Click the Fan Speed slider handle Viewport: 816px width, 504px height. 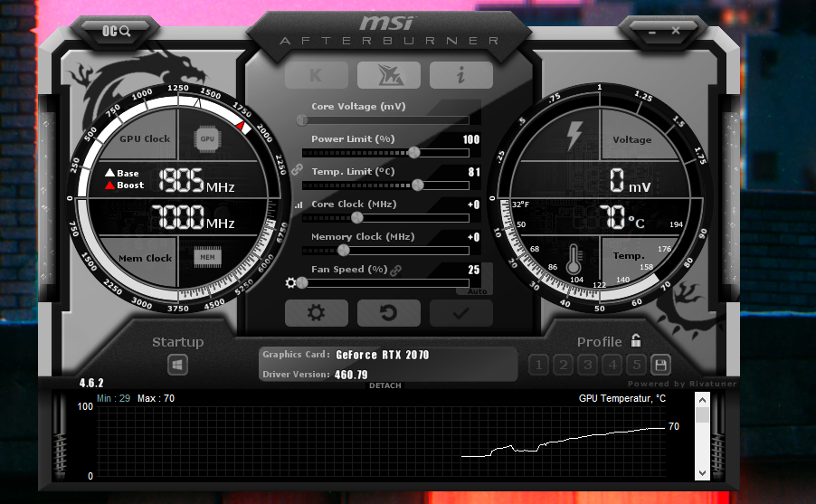[302, 282]
